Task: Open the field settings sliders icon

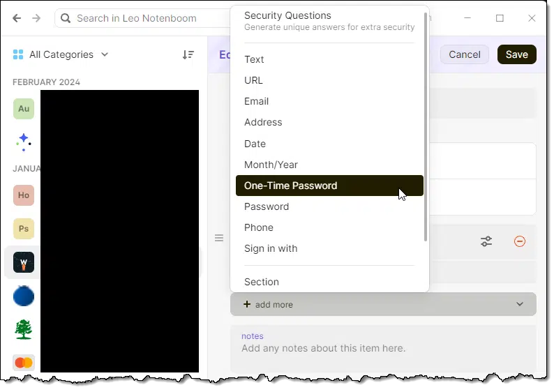Action: (x=486, y=241)
